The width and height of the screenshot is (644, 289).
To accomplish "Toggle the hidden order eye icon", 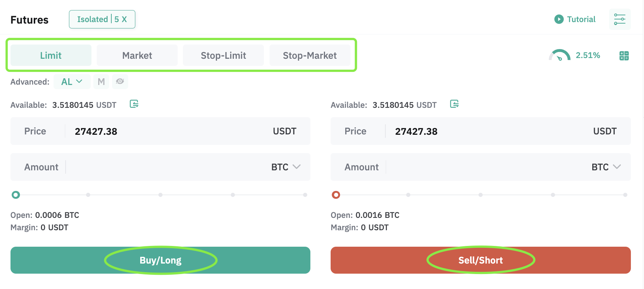I will click(120, 82).
